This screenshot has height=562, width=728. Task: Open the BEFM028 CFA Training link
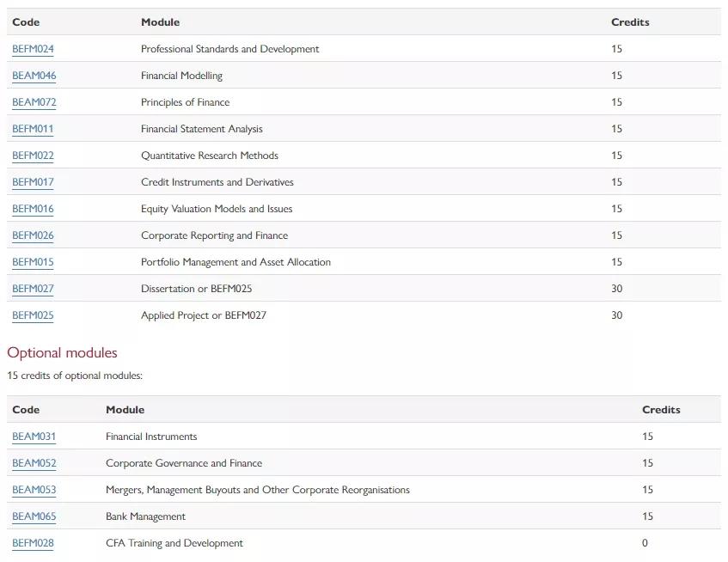pos(32,542)
